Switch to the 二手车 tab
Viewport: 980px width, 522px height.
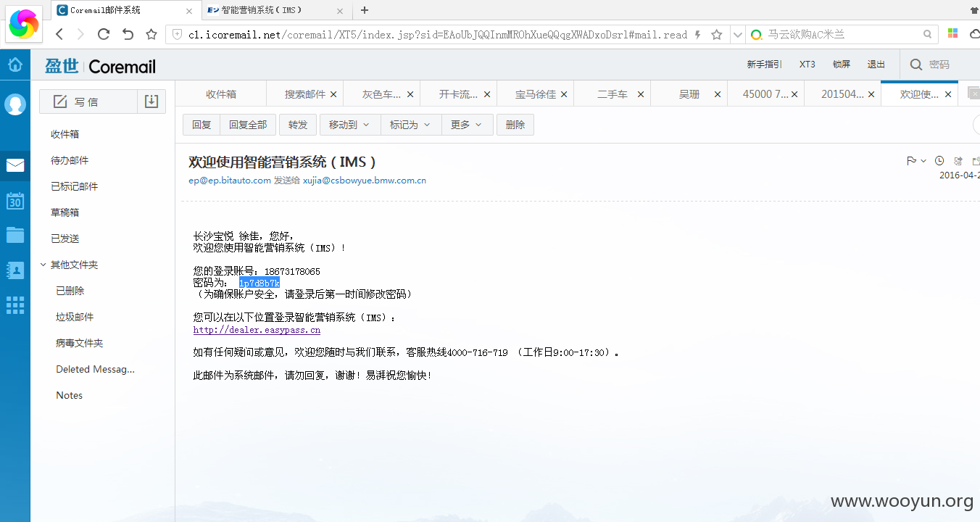pos(612,94)
